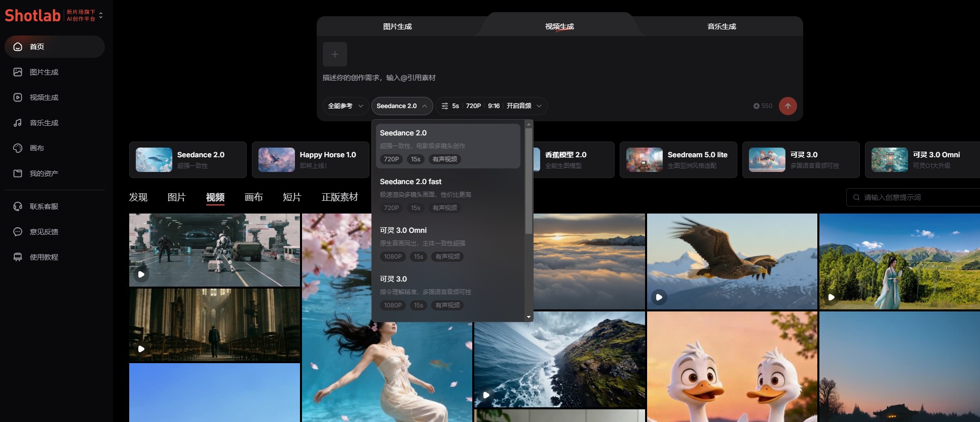Switch to the 音乐生成 tab
This screenshot has width=980, height=422.
[722, 26]
